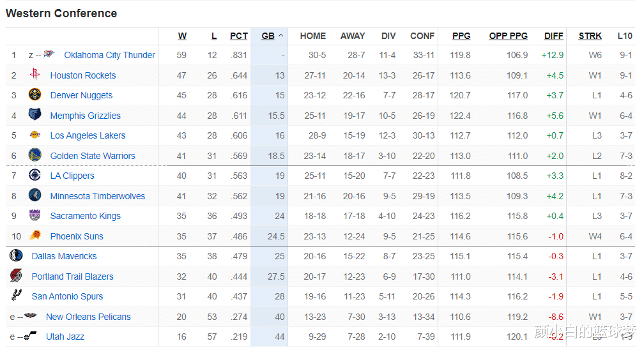Screen dimensions: 644x348
Task: Sort by STRK column header
Action: (590, 36)
